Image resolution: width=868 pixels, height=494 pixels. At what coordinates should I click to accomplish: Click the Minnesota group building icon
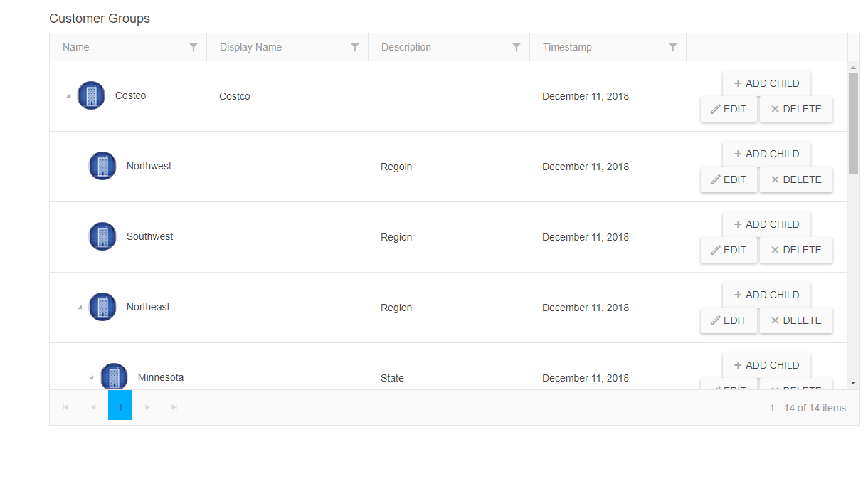coord(114,377)
